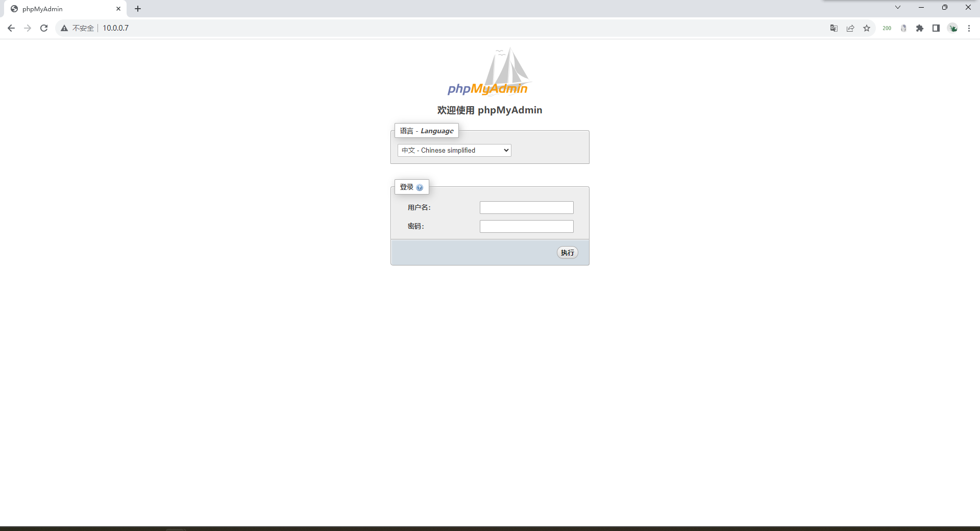
Task: Click the 不安全 security label
Action: [x=83, y=28]
